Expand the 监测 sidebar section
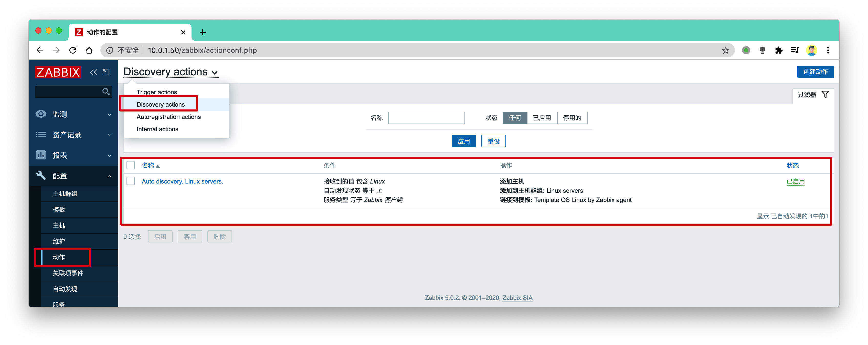The width and height of the screenshot is (868, 345). (73, 114)
